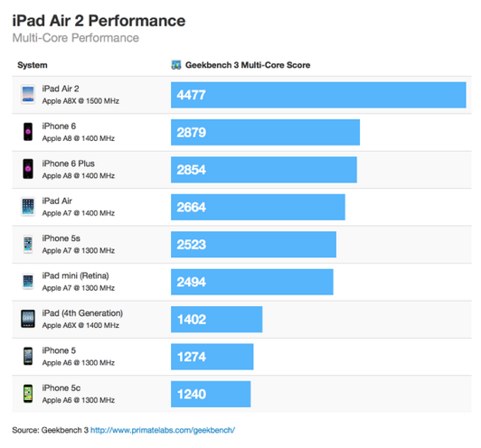Select the iPad Air device icon

(28, 207)
